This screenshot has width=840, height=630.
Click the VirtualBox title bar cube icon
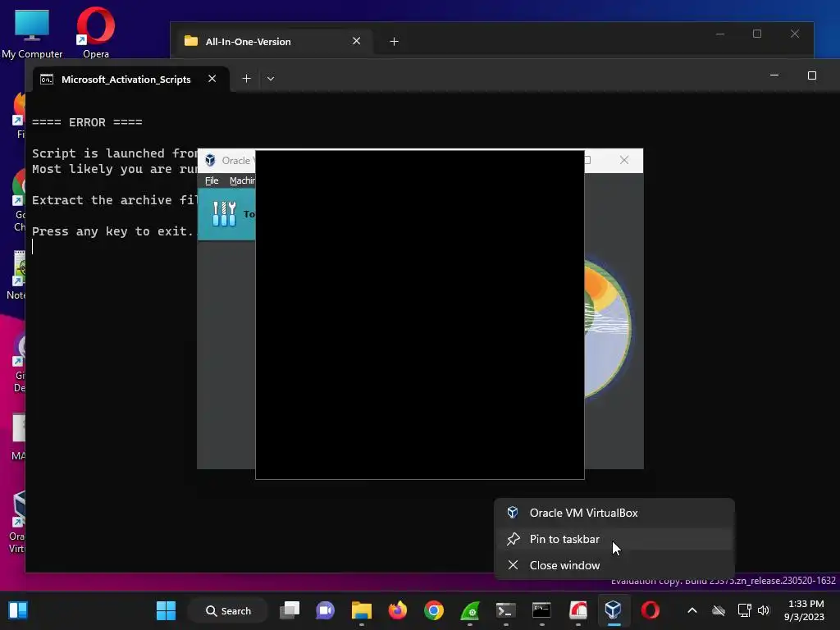pyautogui.click(x=210, y=160)
